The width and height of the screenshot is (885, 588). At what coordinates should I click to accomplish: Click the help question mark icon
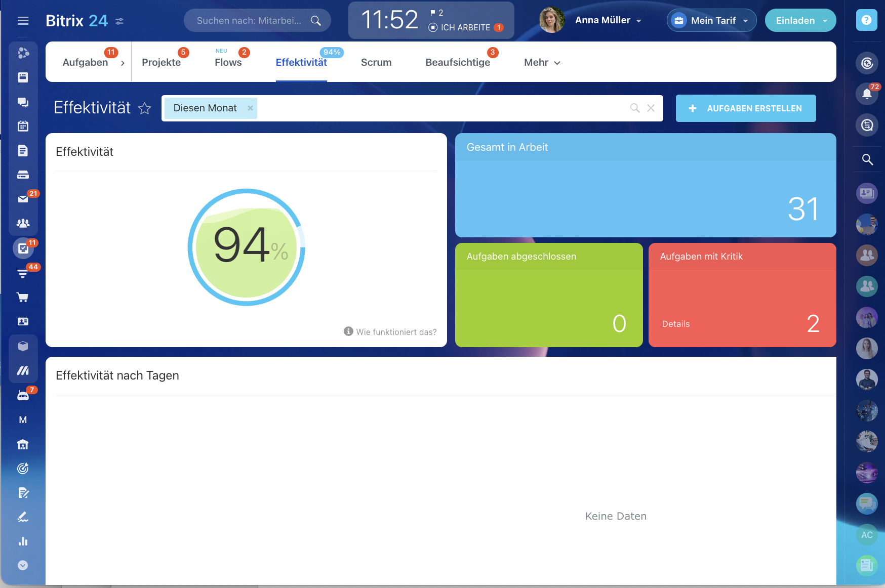click(x=866, y=20)
